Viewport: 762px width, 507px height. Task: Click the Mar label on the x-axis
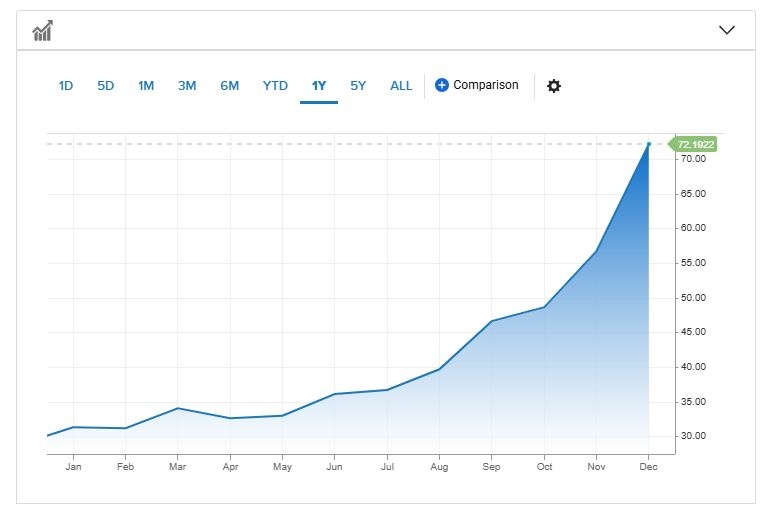coord(177,466)
